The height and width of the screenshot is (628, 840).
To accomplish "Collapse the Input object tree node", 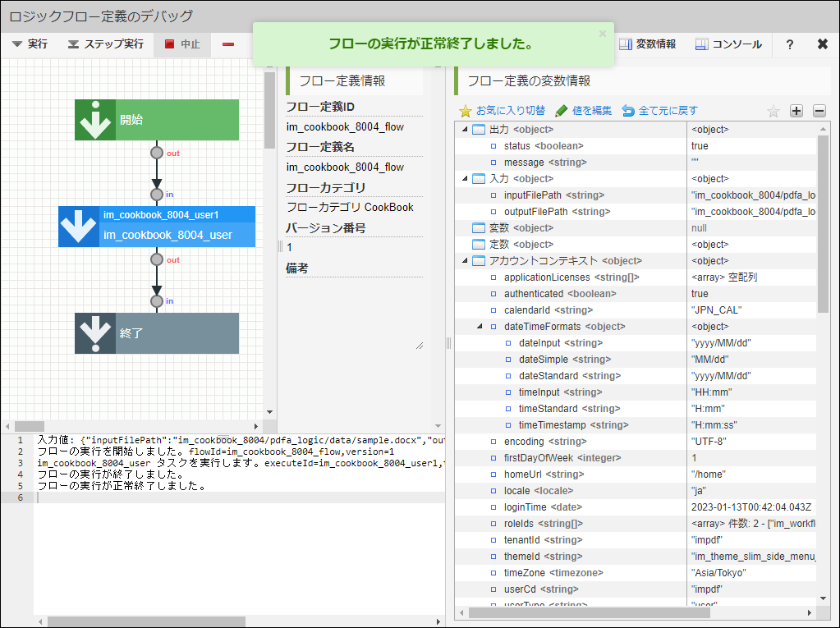I will (466, 179).
